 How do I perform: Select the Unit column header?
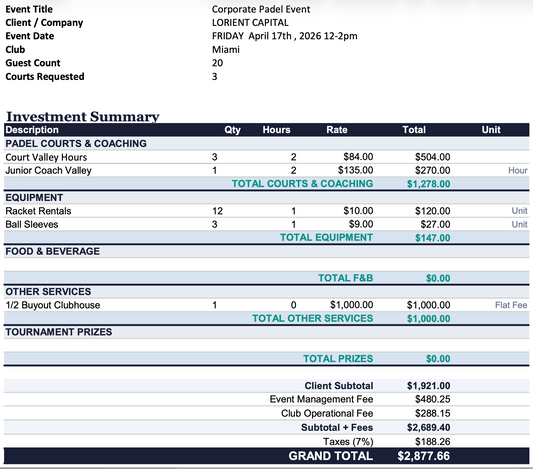(491, 129)
